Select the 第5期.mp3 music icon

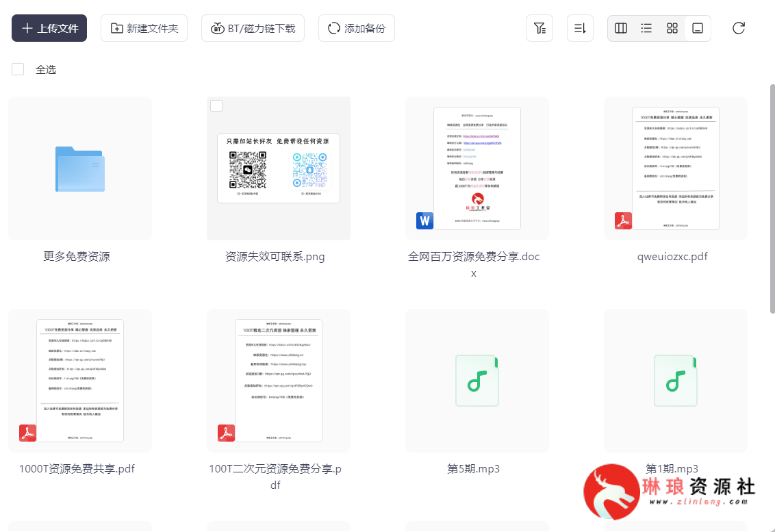477,380
